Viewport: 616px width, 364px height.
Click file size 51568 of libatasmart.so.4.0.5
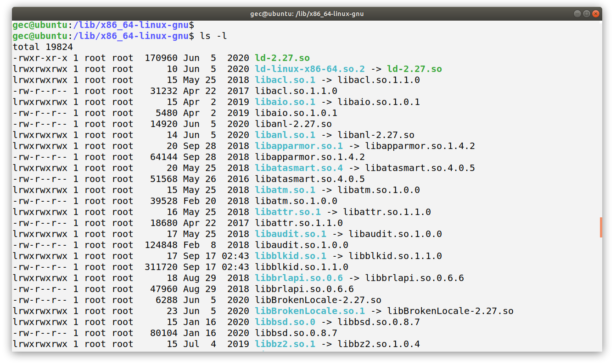(x=164, y=179)
